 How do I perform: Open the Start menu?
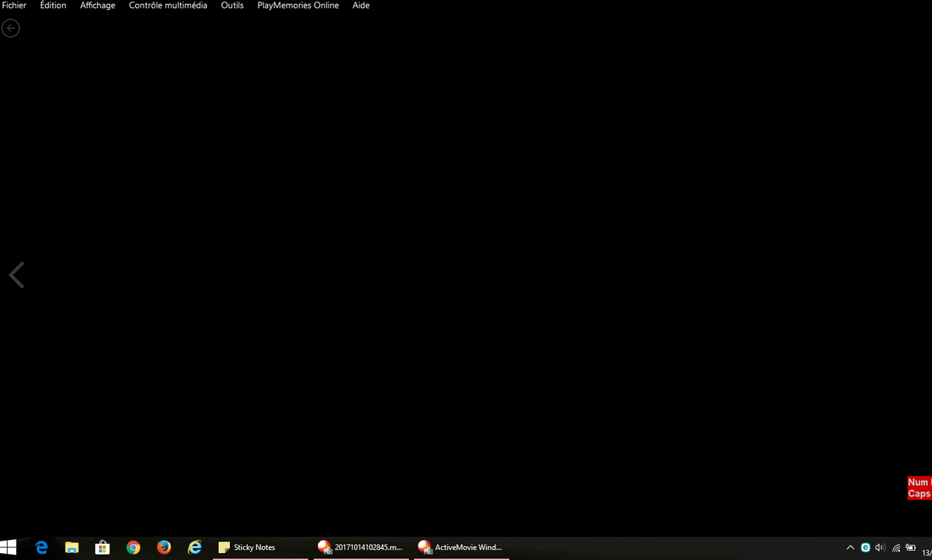click(x=9, y=547)
